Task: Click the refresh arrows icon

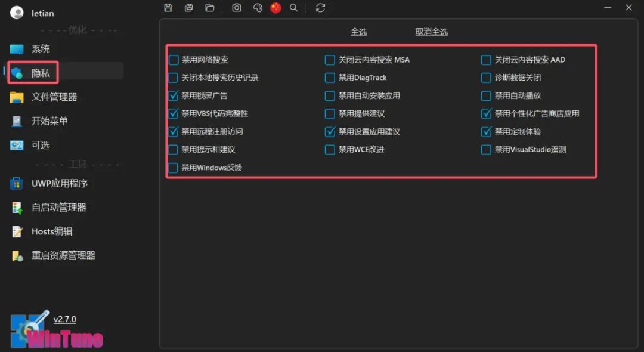Action: [321, 8]
